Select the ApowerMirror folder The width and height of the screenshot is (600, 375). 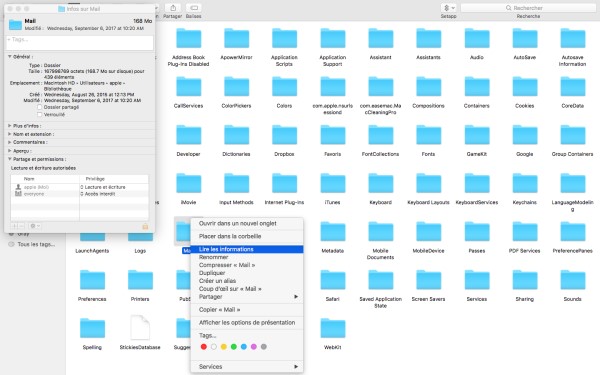(236, 38)
